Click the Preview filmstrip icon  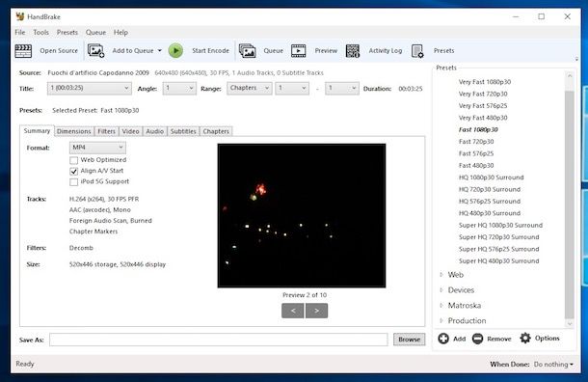pyautogui.click(x=299, y=51)
